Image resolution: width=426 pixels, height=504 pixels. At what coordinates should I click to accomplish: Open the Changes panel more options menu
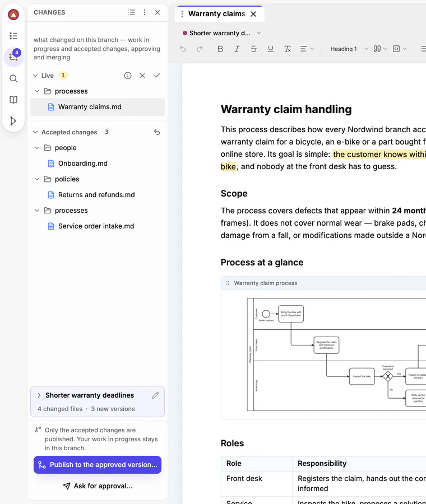point(145,12)
